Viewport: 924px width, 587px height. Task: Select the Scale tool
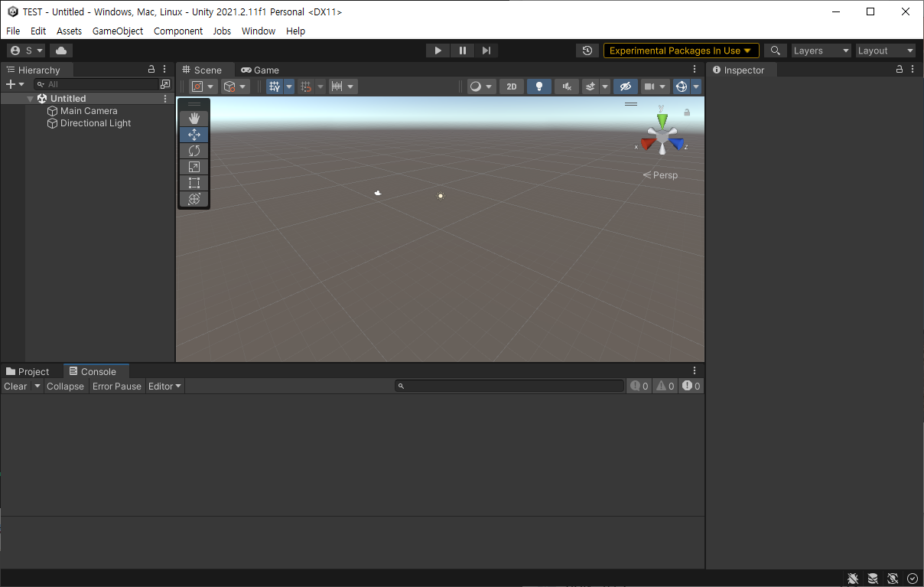[194, 167]
